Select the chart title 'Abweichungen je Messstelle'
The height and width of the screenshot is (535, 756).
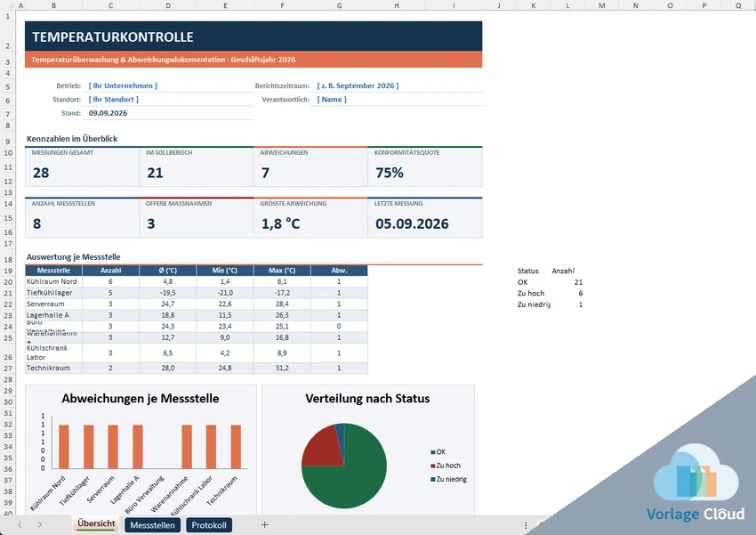coord(141,399)
